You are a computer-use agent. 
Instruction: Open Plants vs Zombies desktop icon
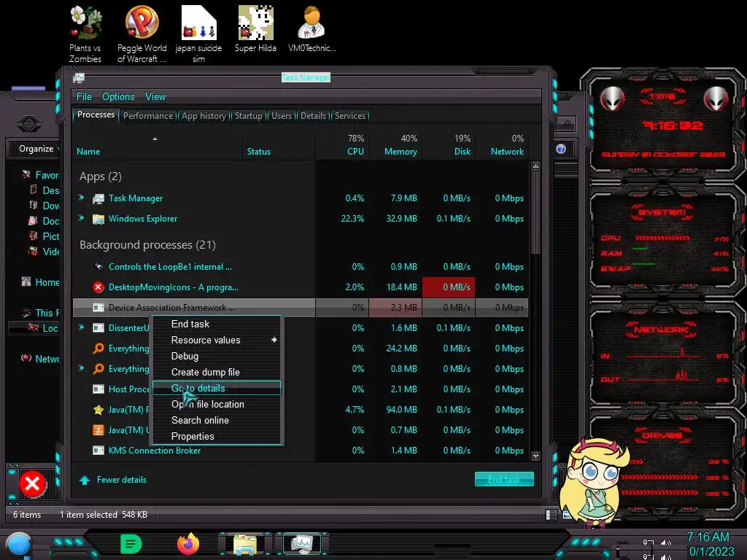pyautogui.click(x=85, y=34)
